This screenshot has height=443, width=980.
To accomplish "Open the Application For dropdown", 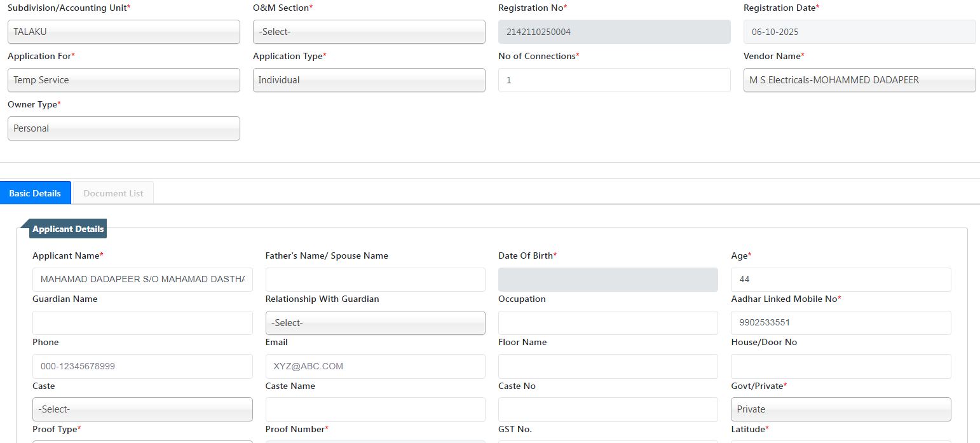I will 124,80.
